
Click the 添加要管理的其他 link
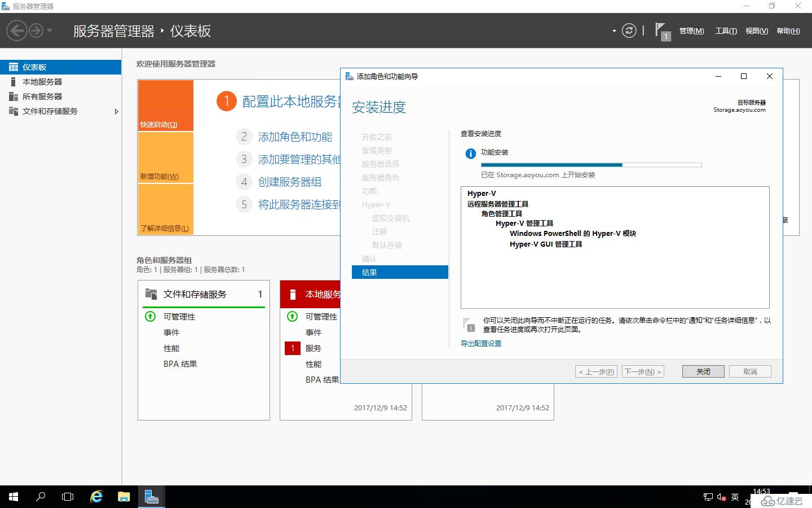[x=299, y=159]
